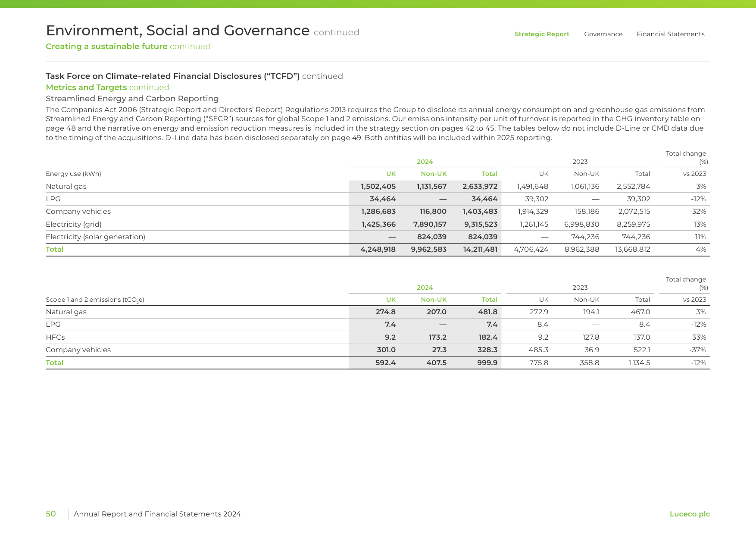Select the 2023 emissions total 1,134.5
Viewport: 756px width, 535px height.
639,363
